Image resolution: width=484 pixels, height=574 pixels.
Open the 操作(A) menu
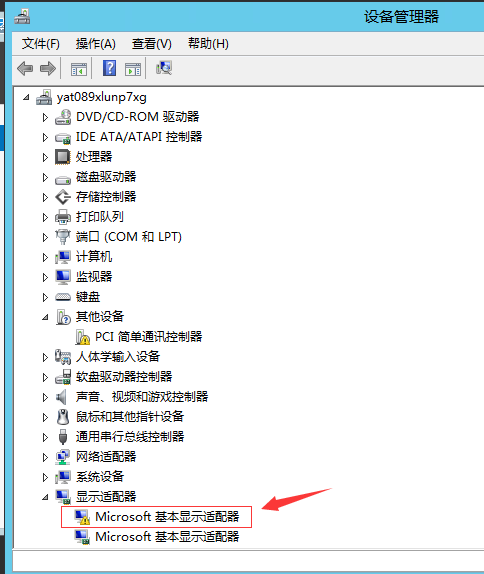point(96,44)
